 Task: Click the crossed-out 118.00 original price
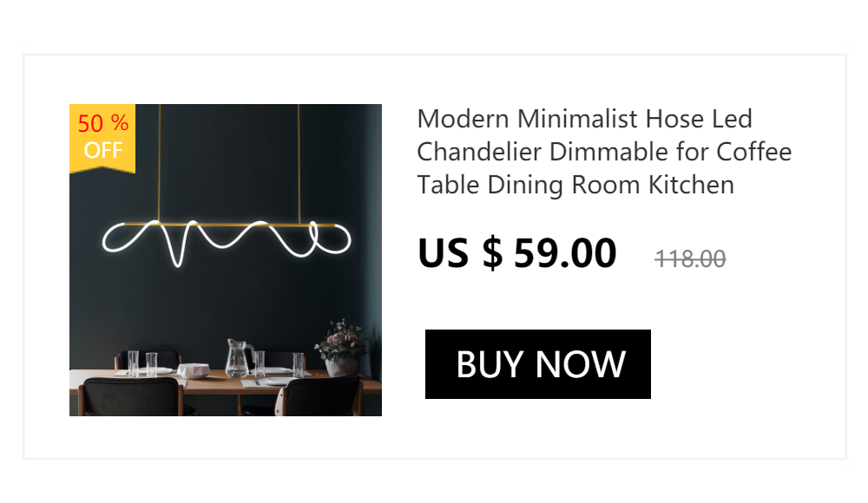click(x=690, y=259)
